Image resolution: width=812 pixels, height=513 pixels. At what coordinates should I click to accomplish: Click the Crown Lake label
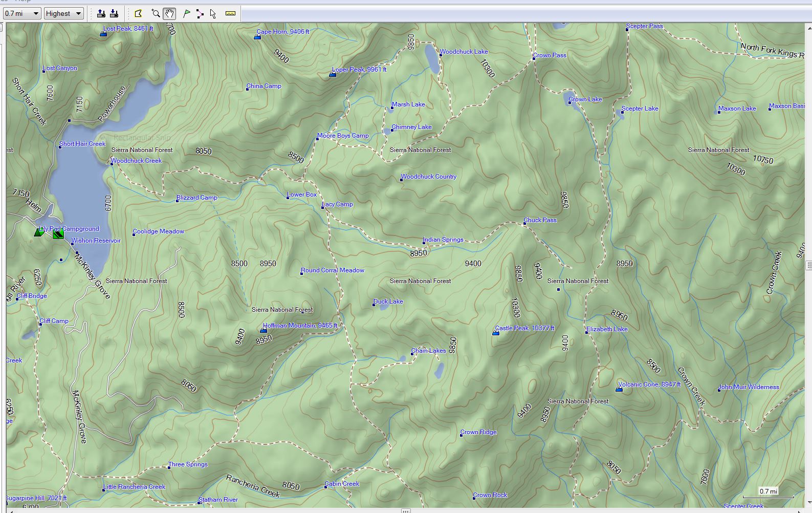coord(585,99)
